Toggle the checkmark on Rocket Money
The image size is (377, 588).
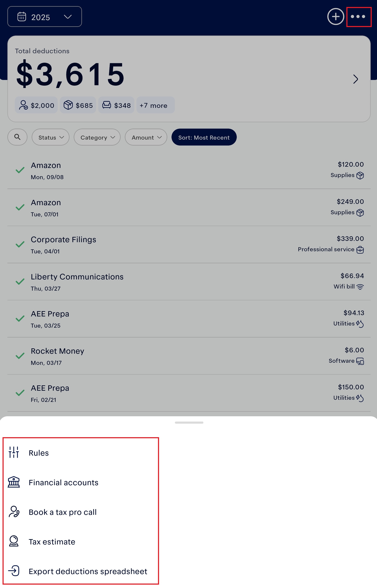point(20,356)
